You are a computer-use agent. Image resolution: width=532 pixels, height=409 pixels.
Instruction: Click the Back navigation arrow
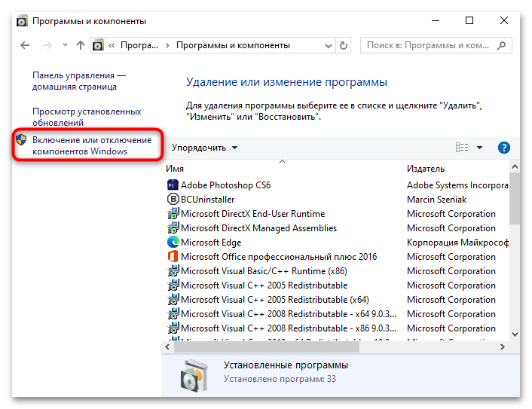click(25, 45)
